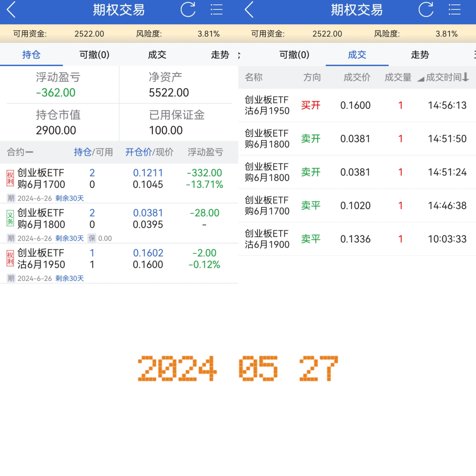The height and width of the screenshot is (476, 476).
Task: Toggle 开仓价 header in price column
Action: tap(138, 152)
